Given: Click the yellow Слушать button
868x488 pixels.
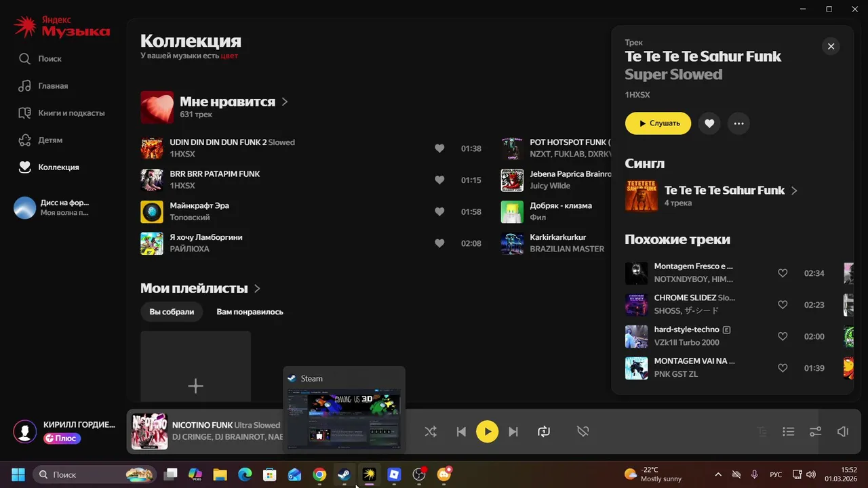Looking at the screenshot, I should coord(658,123).
